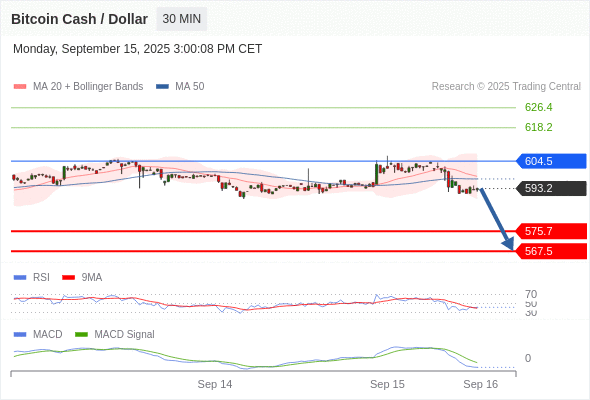Click the Sep 14 time axis label

pyautogui.click(x=215, y=384)
